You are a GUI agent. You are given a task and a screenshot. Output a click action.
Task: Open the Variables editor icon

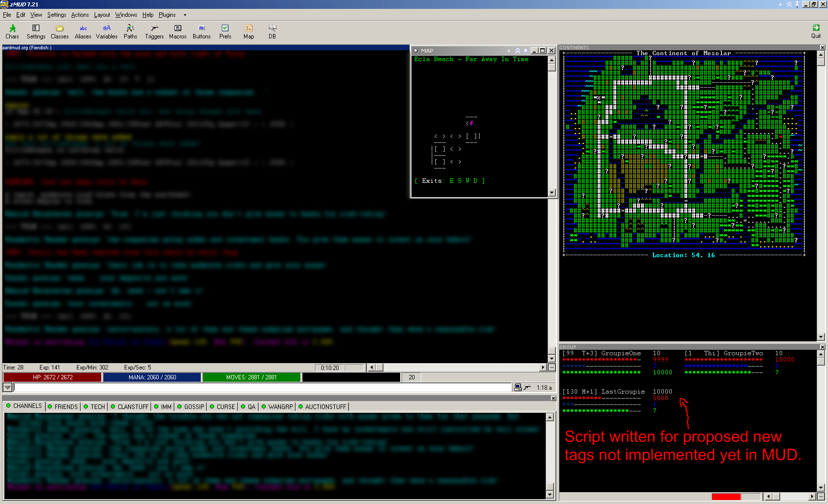pos(106,32)
